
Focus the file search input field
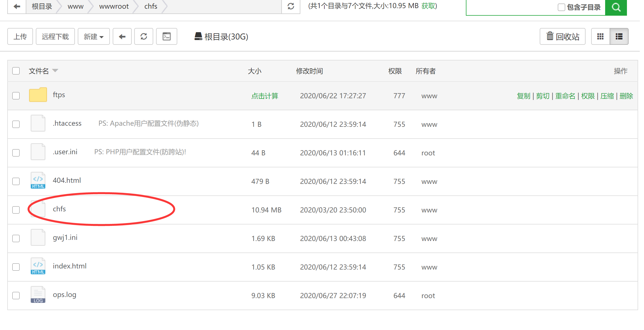click(511, 7)
